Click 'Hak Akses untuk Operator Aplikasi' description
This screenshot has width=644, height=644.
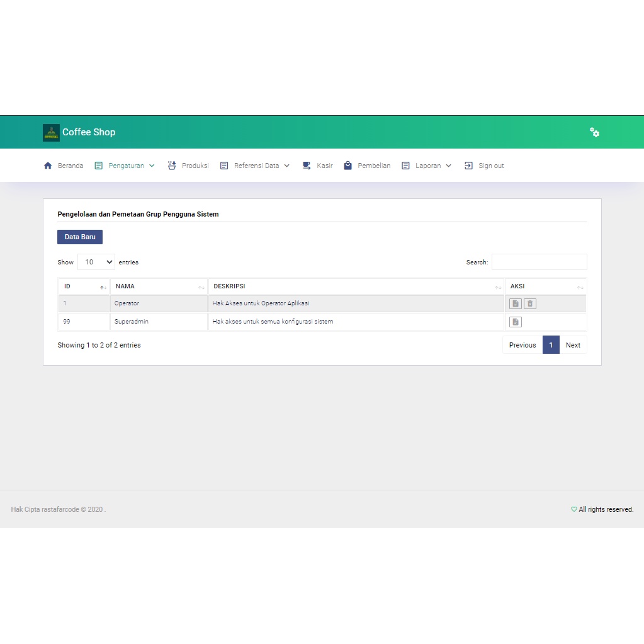(x=261, y=303)
